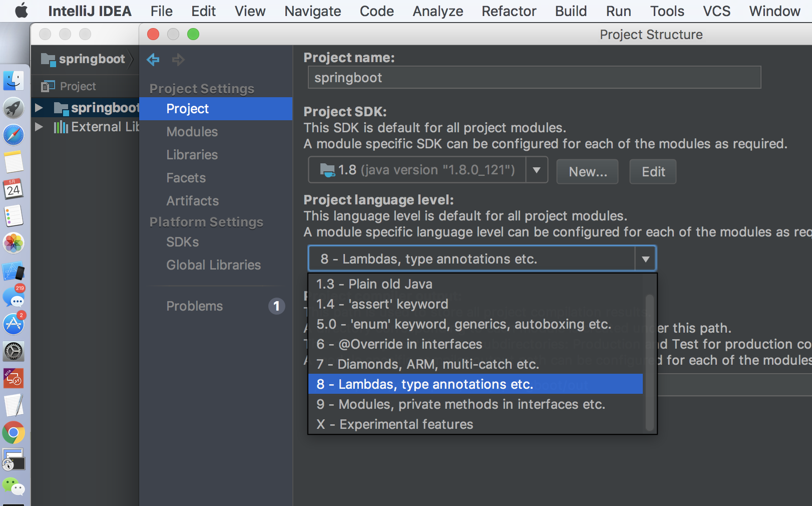The height and width of the screenshot is (506, 812).
Task: Click the springboot breadcrumb label
Action: 92,59
